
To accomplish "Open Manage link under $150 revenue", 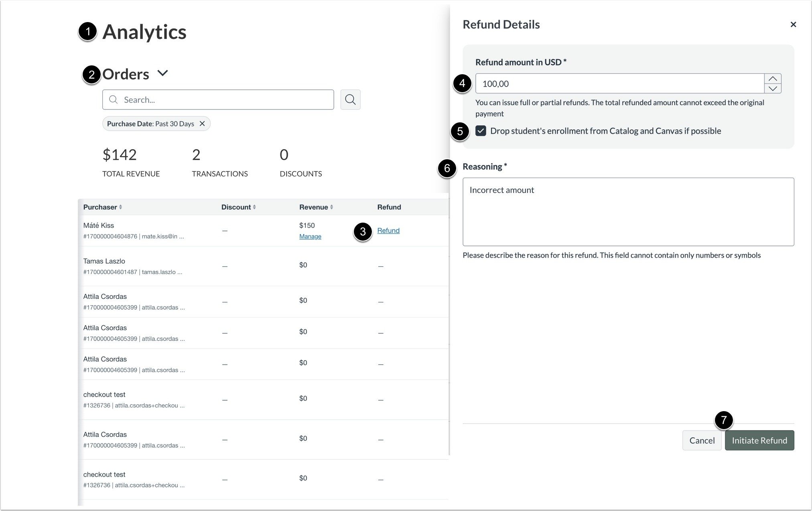I will point(310,237).
